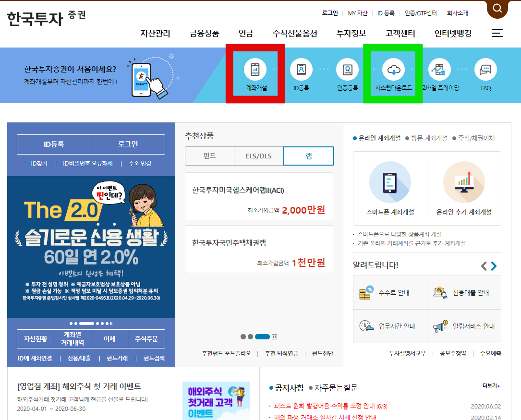Open 주식선물옵션 main menu
This screenshot has height=420, width=521.
pyautogui.click(x=295, y=33)
